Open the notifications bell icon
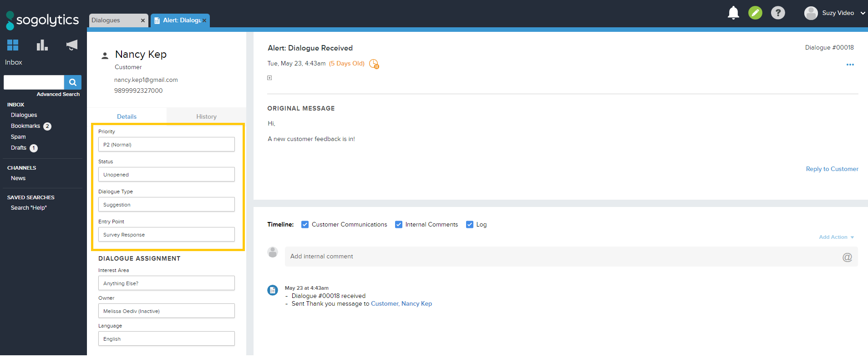This screenshot has width=868, height=363. 733,13
